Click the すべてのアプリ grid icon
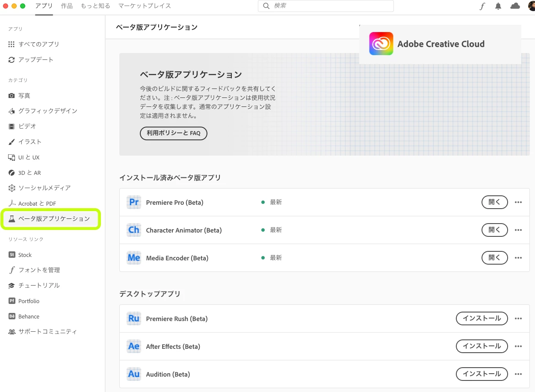 [x=12, y=44]
